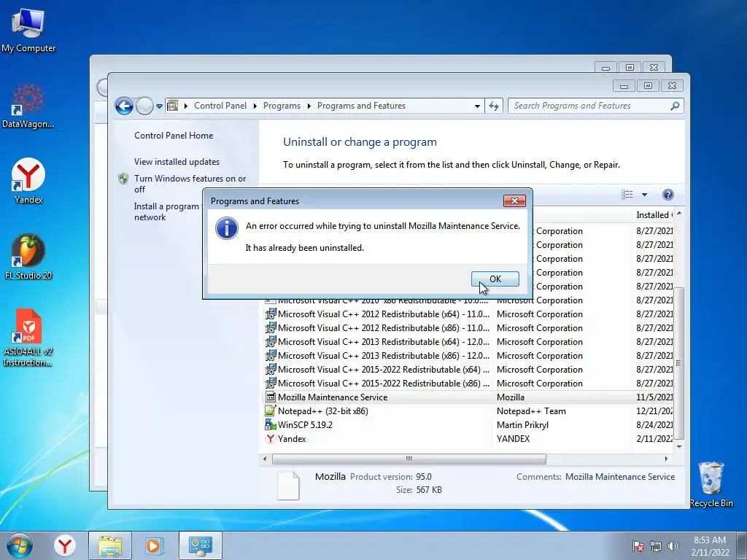Click the vertical scrollbar thumb of the list

pyautogui.click(x=679, y=363)
